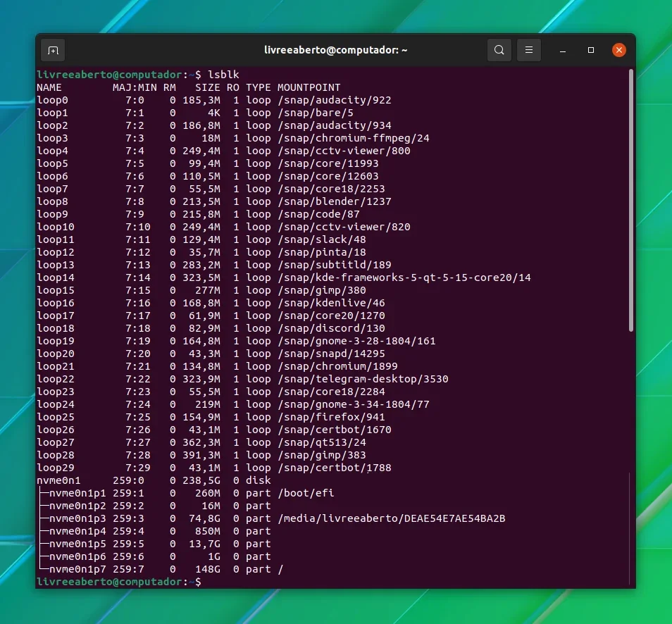This screenshot has width=672, height=624.
Task: Click the 148G size of nvme0n1p7
Action: tap(208, 569)
